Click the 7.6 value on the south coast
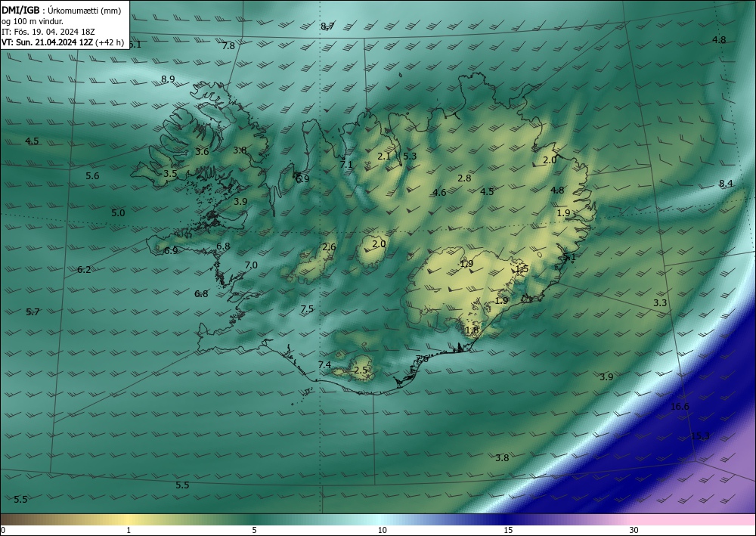 click(422, 359)
